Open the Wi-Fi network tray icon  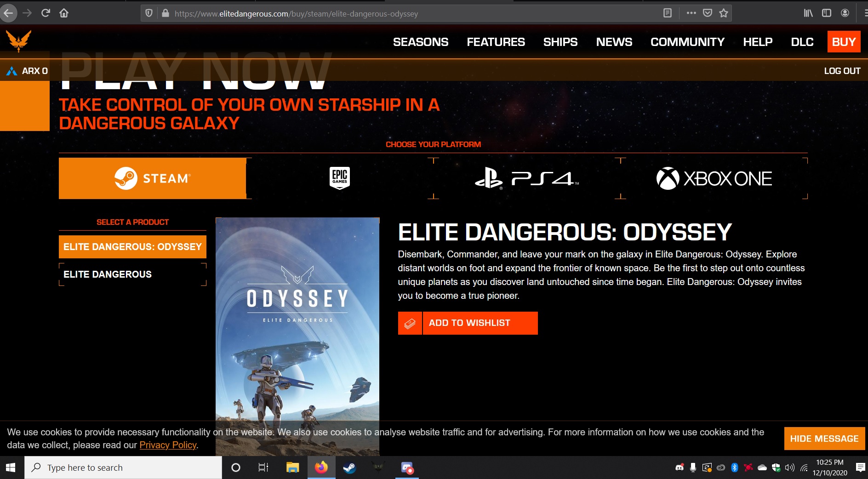coord(804,468)
